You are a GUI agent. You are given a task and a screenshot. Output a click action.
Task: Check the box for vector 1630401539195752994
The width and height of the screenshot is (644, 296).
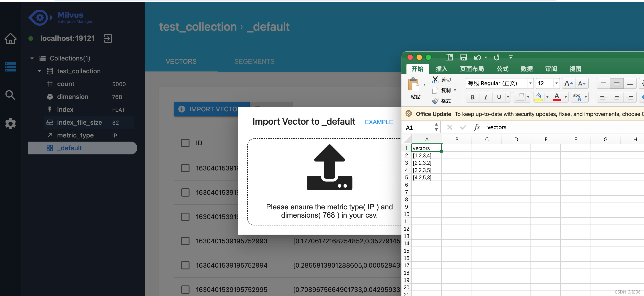click(x=185, y=265)
